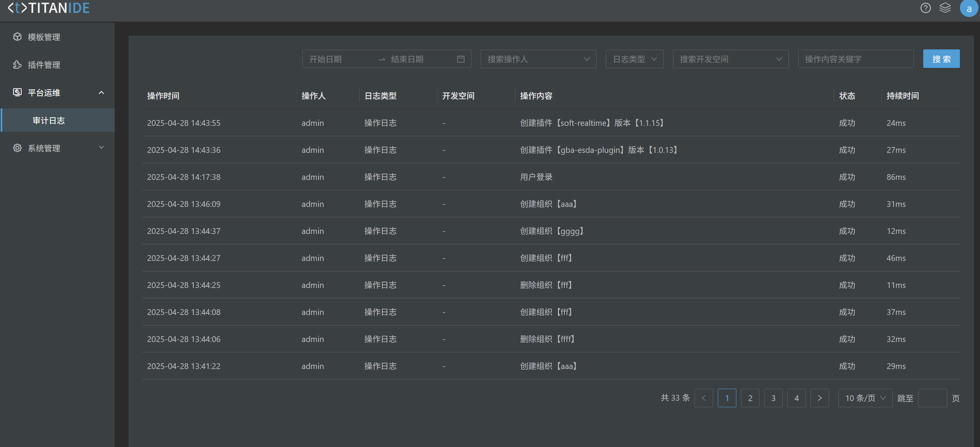980x447 pixels.
Task: Click the calendar icon in date range
Action: [x=461, y=59]
